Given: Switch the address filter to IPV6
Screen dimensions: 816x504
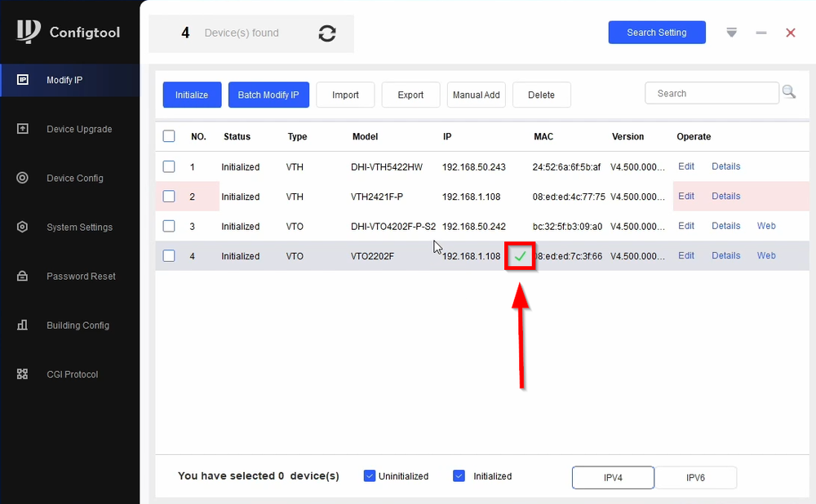Looking at the screenshot, I should [696, 477].
